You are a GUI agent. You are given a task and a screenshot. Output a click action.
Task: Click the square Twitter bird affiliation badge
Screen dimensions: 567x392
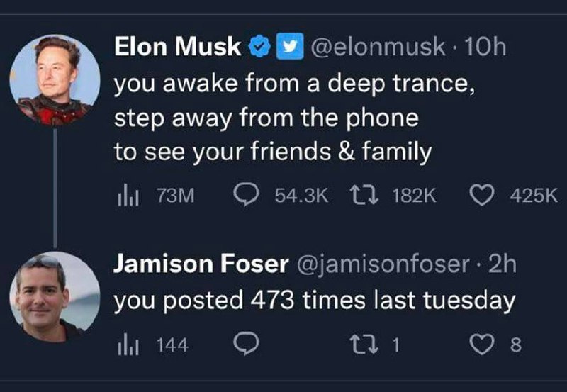click(286, 47)
